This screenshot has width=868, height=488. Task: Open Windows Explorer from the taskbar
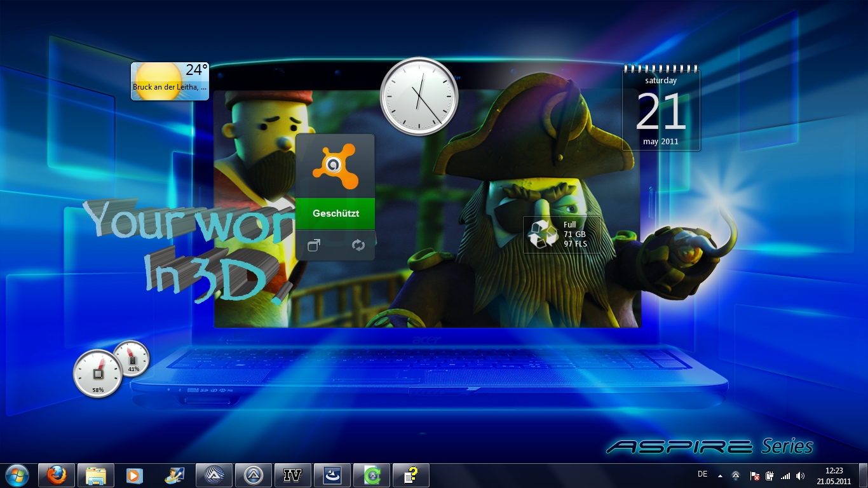click(x=96, y=475)
